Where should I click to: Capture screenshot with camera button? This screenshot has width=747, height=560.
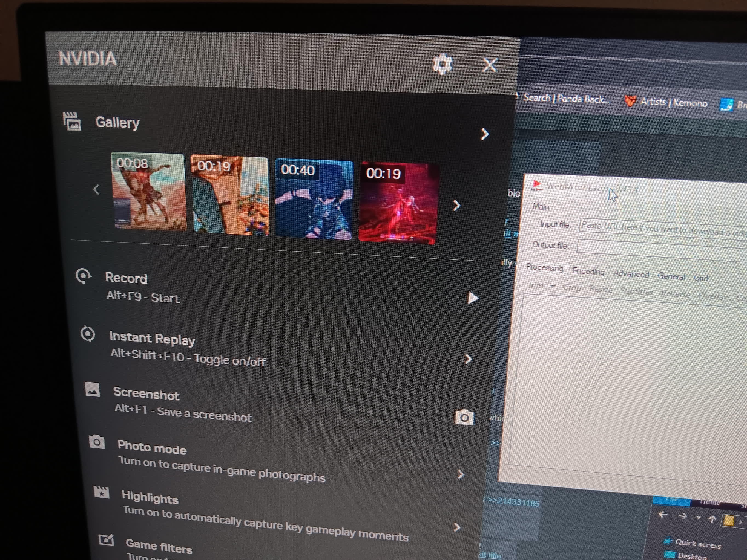(x=464, y=418)
